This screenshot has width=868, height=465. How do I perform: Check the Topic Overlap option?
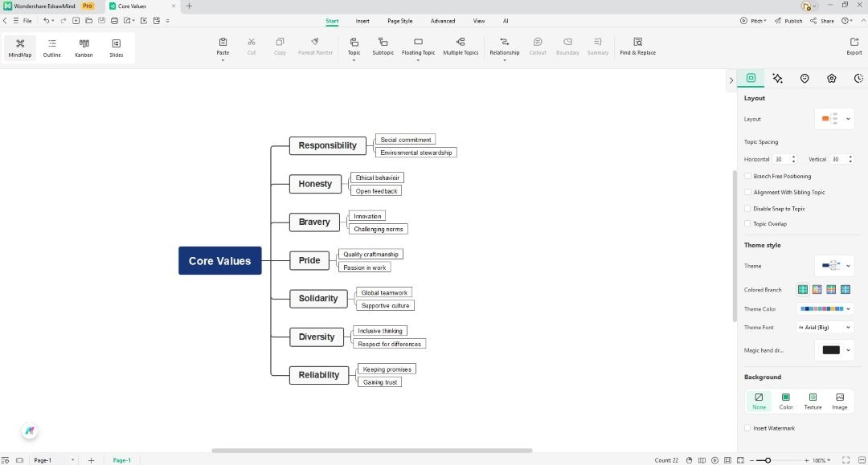[x=747, y=223]
